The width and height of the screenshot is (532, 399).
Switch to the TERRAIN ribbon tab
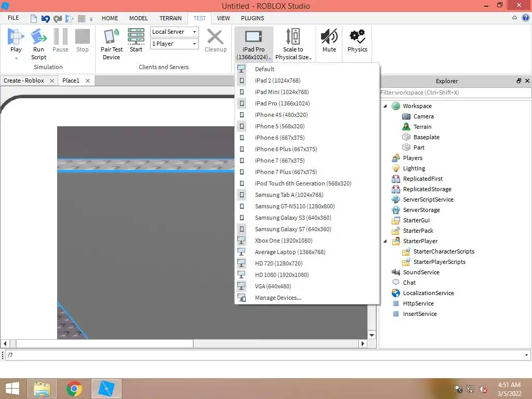click(x=170, y=18)
